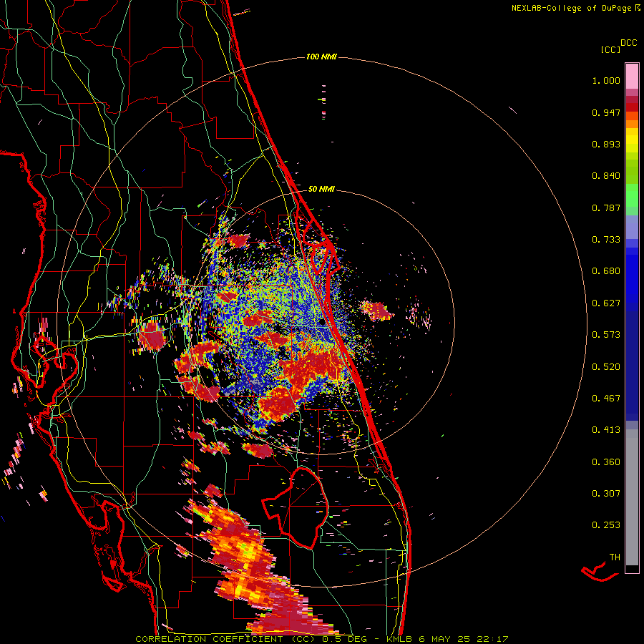Select the 0.840 scale value
Viewport: 644px width, 644px height.
[606, 176]
